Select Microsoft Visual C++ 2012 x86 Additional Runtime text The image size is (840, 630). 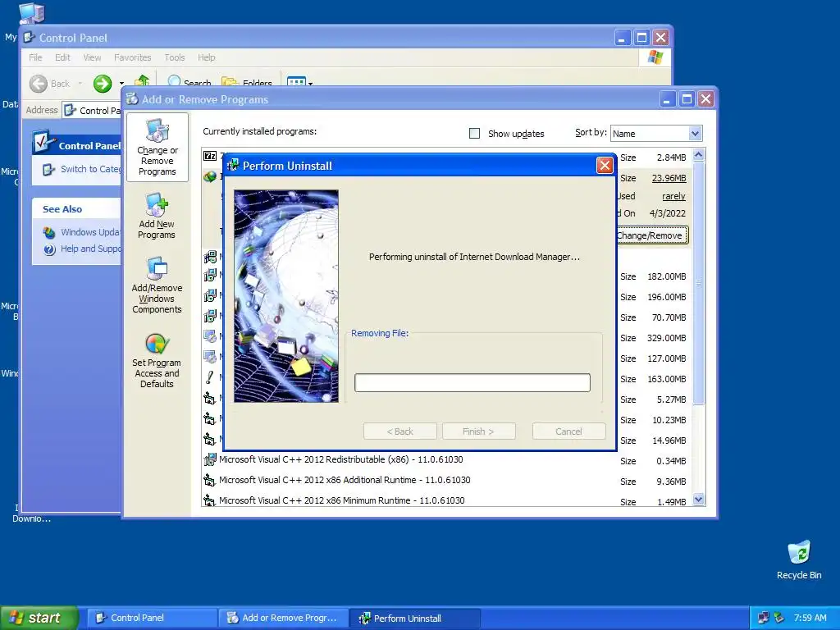tap(345, 480)
